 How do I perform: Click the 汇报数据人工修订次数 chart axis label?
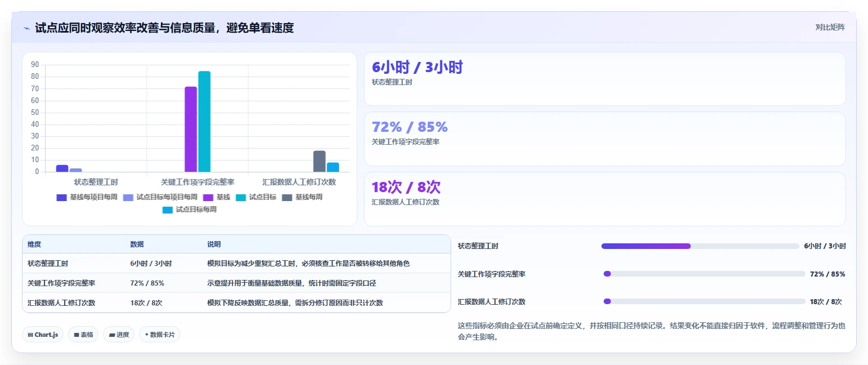click(299, 182)
